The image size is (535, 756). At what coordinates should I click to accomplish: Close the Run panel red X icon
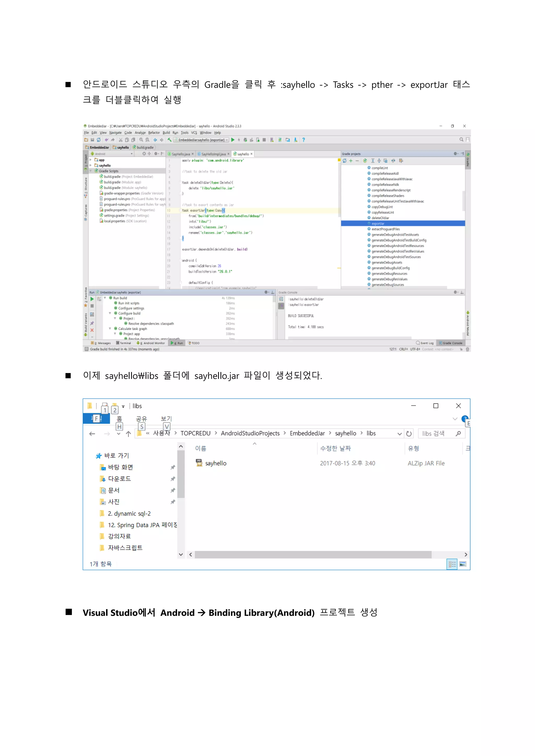(92, 330)
